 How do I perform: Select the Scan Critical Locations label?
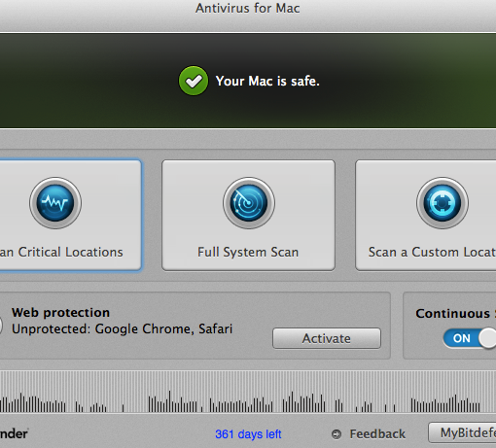pos(61,252)
